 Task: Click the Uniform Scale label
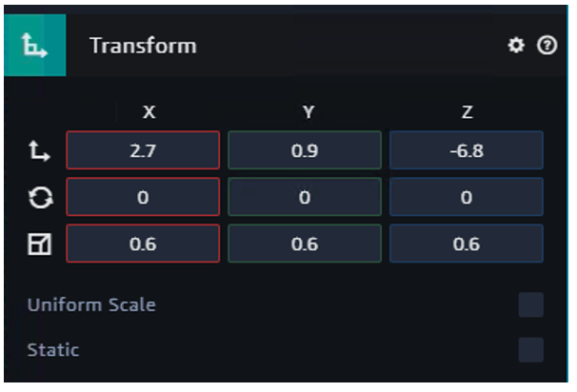pyautogui.click(x=91, y=304)
